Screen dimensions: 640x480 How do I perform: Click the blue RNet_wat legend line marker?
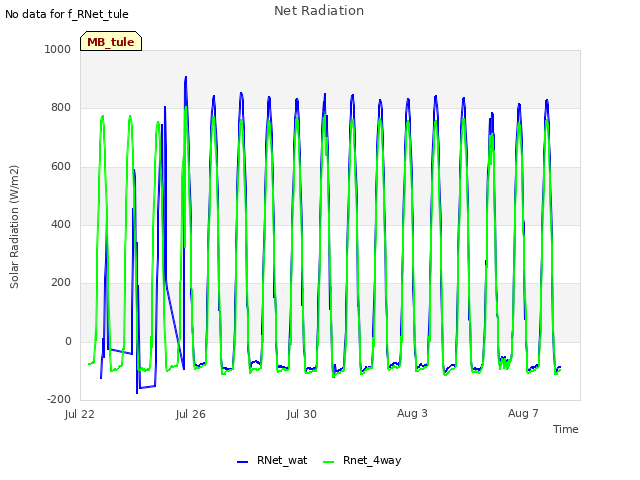(x=242, y=462)
